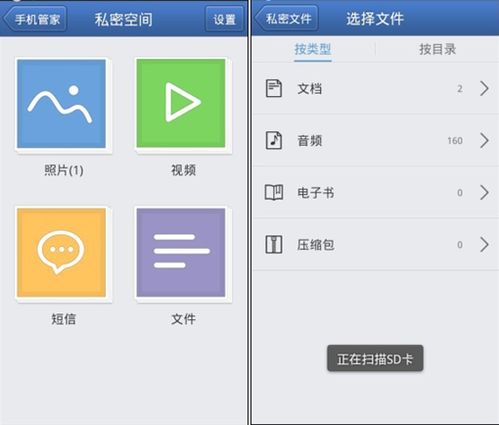Screen dimensions: 499x425
Task: Expand the 压缩包 row chevron
Action: click(x=484, y=244)
